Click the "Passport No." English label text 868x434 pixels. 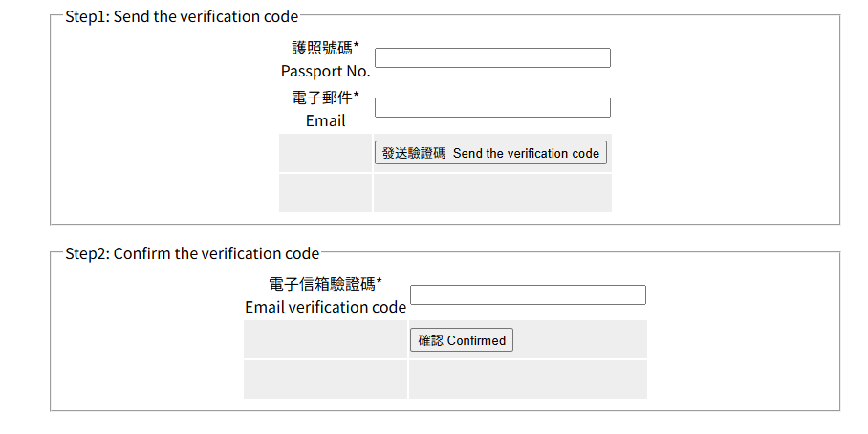coord(325,71)
